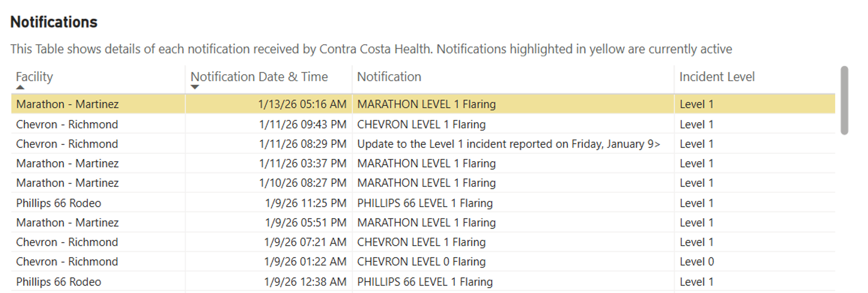Image resolution: width=868 pixels, height=293 pixels.
Task: Select the 1/11/26 09:43 PM Chevron row
Action: [67, 124]
